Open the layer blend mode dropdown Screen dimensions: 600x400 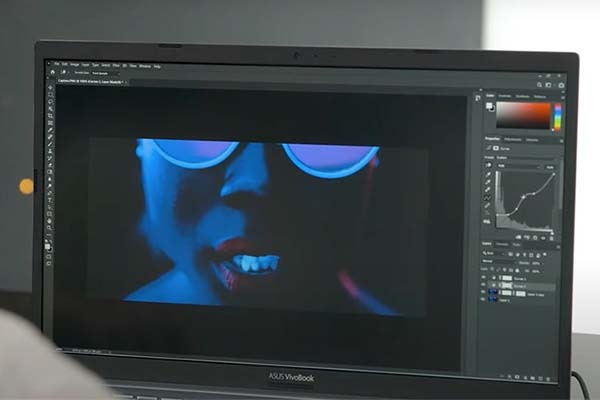coord(499,261)
